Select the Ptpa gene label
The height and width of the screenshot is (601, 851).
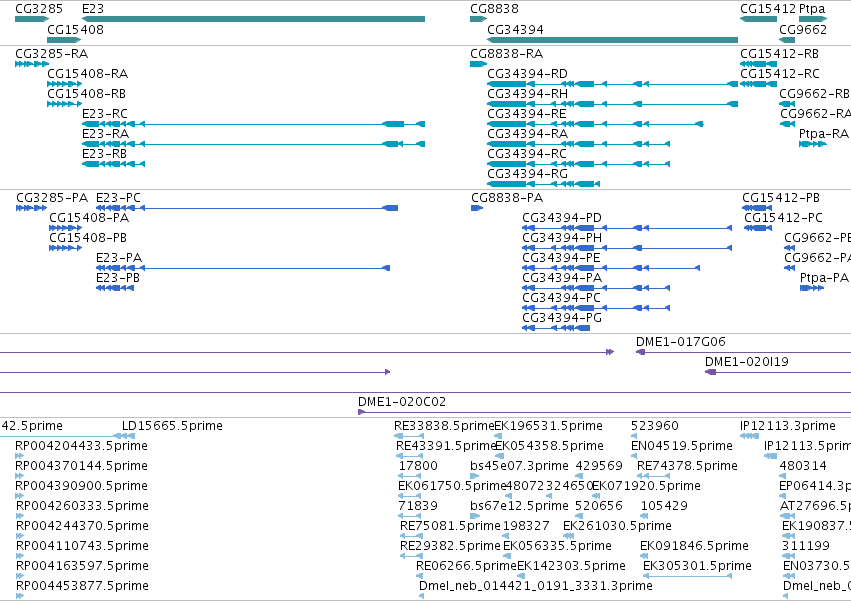click(812, 9)
